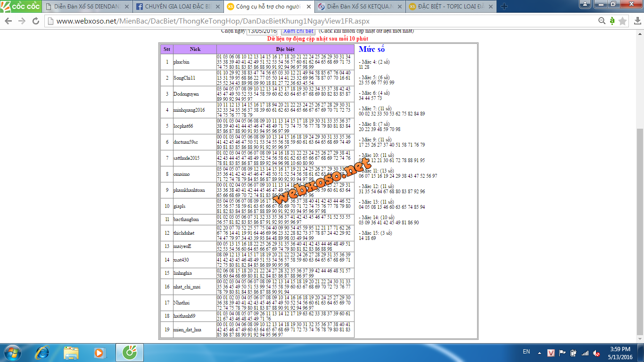Viewport: 644px width, 362px height.
Task: Select nick 'ductuan59sc' in the table
Action: [186, 142]
